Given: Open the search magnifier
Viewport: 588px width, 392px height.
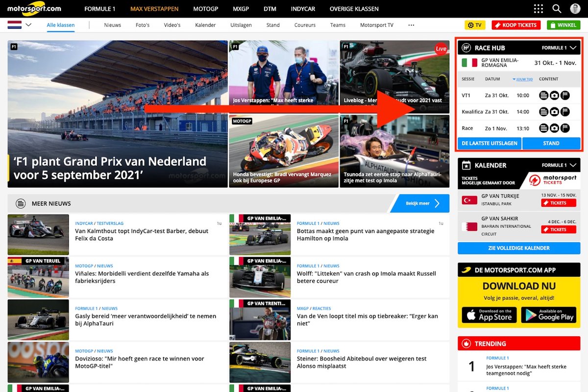Looking at the screenshot, I should 557,8.
